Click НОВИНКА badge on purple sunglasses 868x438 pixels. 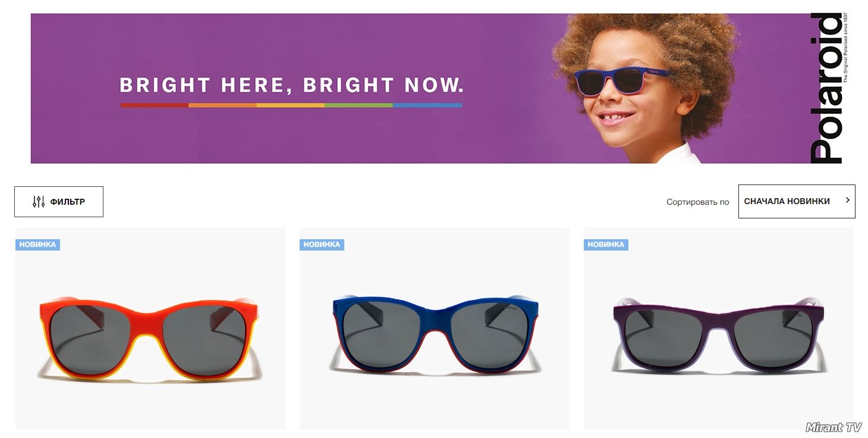(606, 245)
